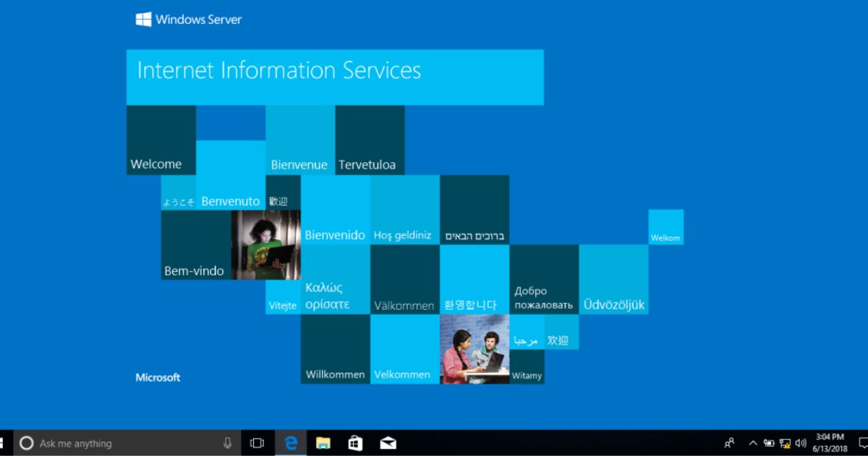Click the Windows Server logo
The image size is (868, 456).
pos(189,20)
